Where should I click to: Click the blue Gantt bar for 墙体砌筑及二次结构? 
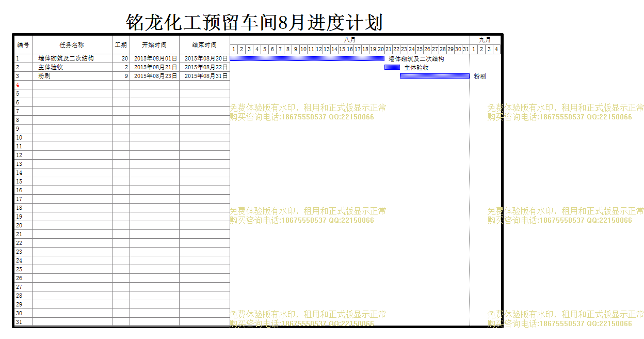(307, 58)
